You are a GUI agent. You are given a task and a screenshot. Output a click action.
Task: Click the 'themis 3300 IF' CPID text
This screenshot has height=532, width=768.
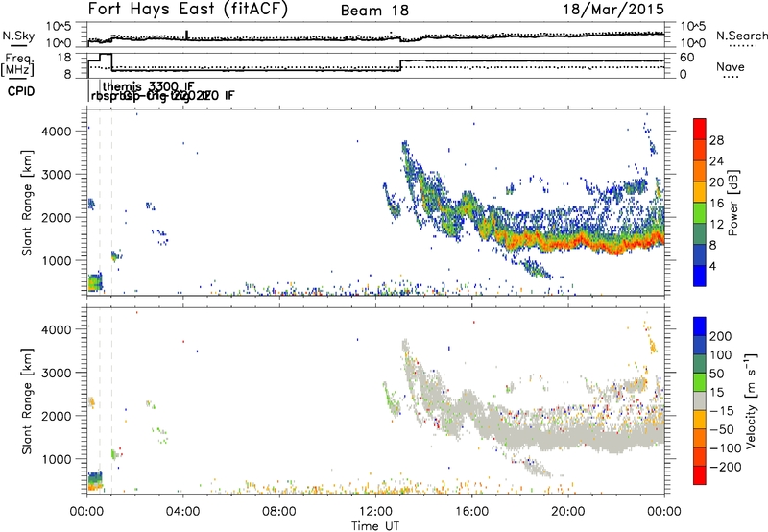(149, 87)
